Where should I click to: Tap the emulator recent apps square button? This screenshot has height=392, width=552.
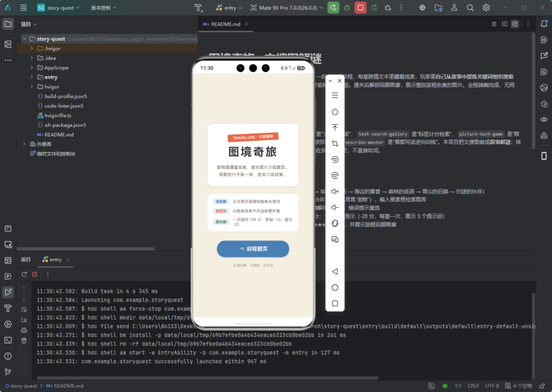pos(335,303)
